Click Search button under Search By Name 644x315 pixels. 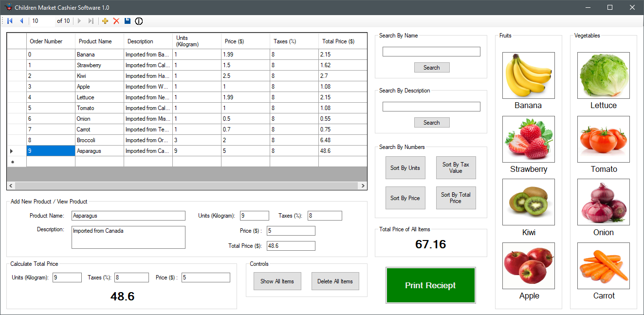432,68
